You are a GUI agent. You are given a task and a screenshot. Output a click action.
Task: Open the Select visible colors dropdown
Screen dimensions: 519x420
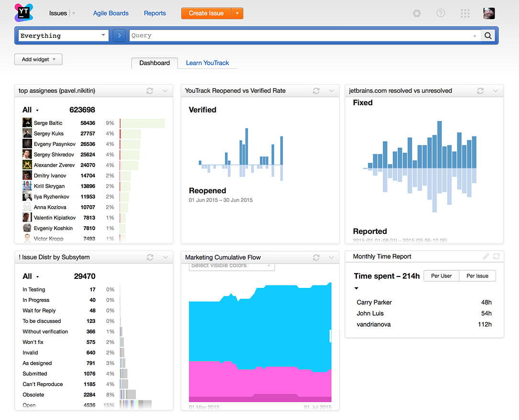pos(232,266)
